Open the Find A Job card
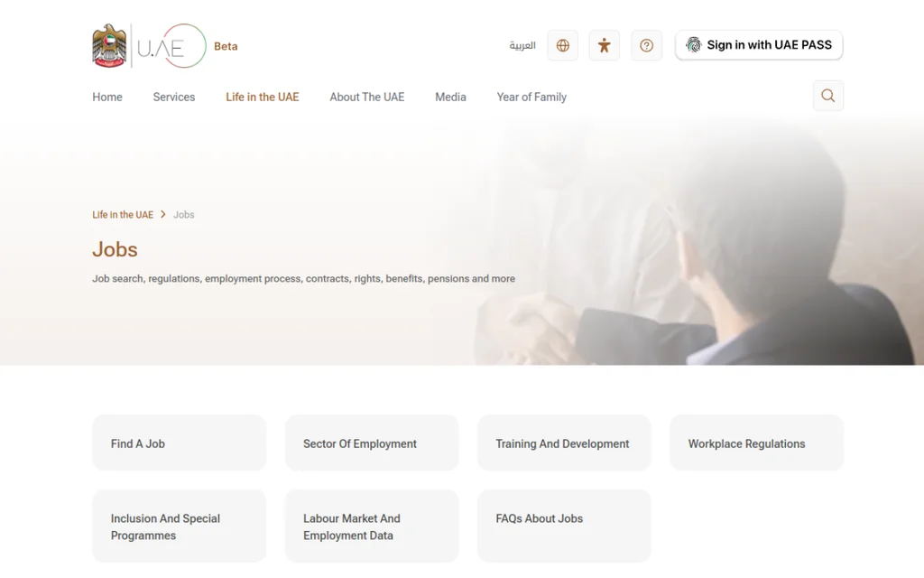The width and height of the screenshot is (924, 578). coord(180,443)
